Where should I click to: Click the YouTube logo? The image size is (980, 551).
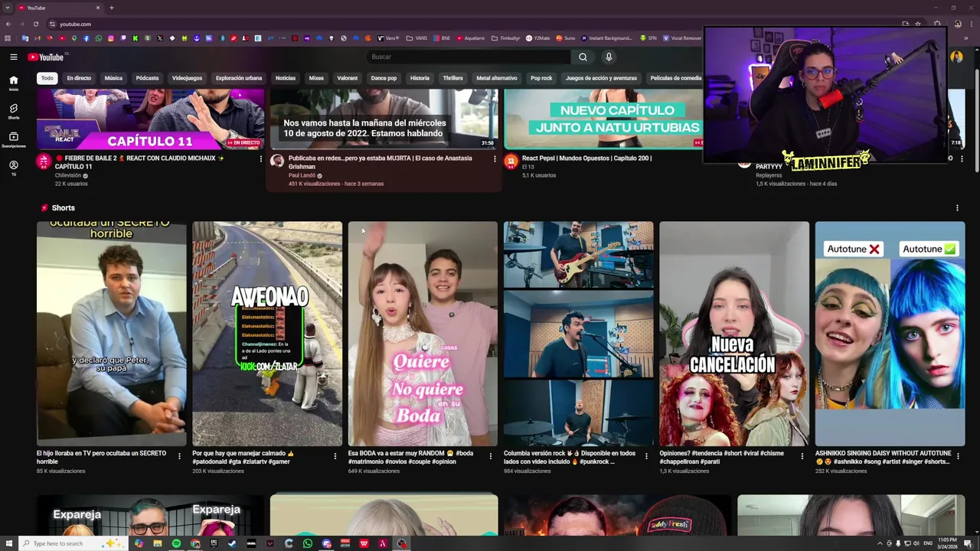tap(46, 57)
